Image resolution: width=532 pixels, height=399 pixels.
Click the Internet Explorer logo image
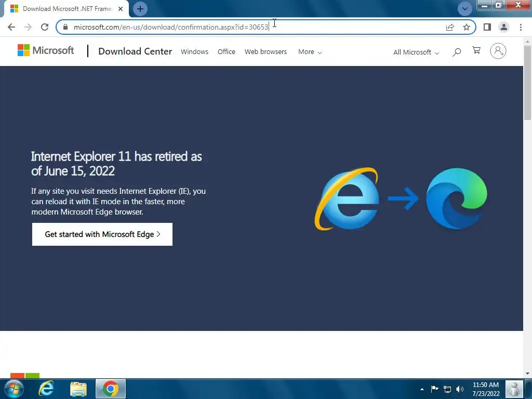pos(347,198)
